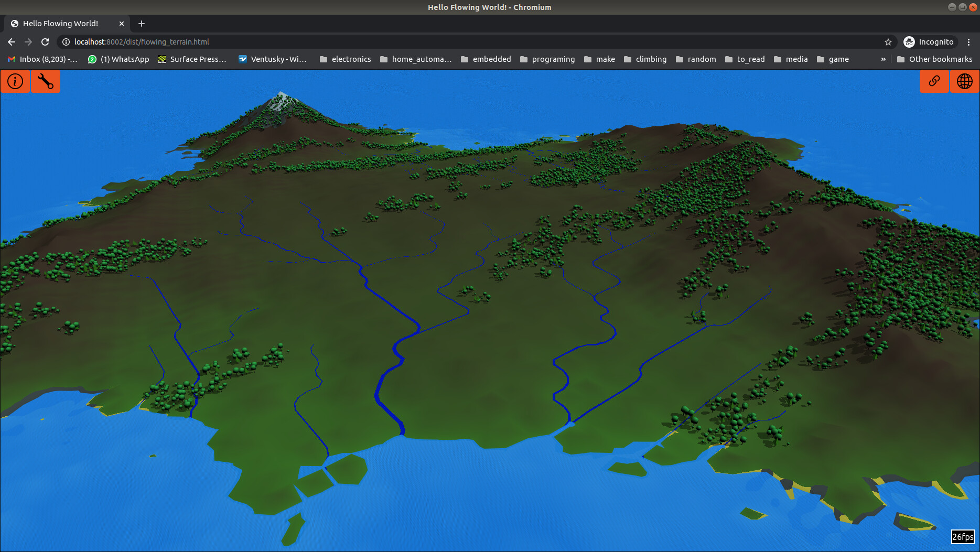Open a new tab with plus button
980x552 pixels.
click(141, 24)
